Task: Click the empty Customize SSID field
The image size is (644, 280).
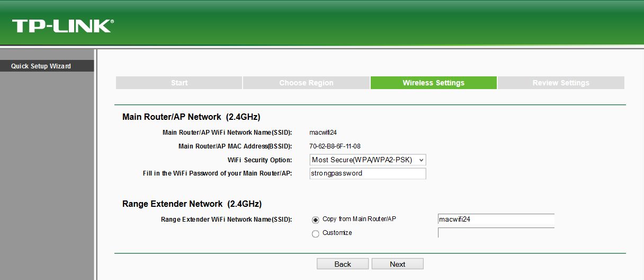Action: click(x=496, y=233)
